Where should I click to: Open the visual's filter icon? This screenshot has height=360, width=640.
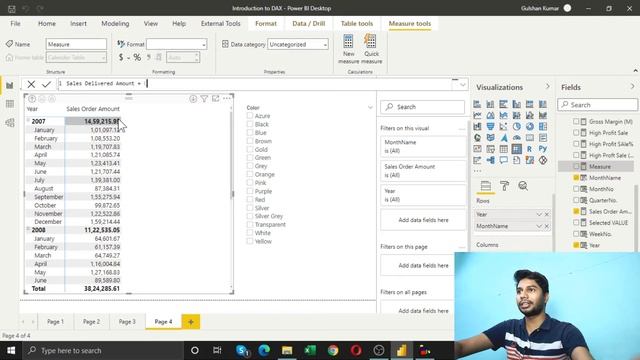coord(204,99)
